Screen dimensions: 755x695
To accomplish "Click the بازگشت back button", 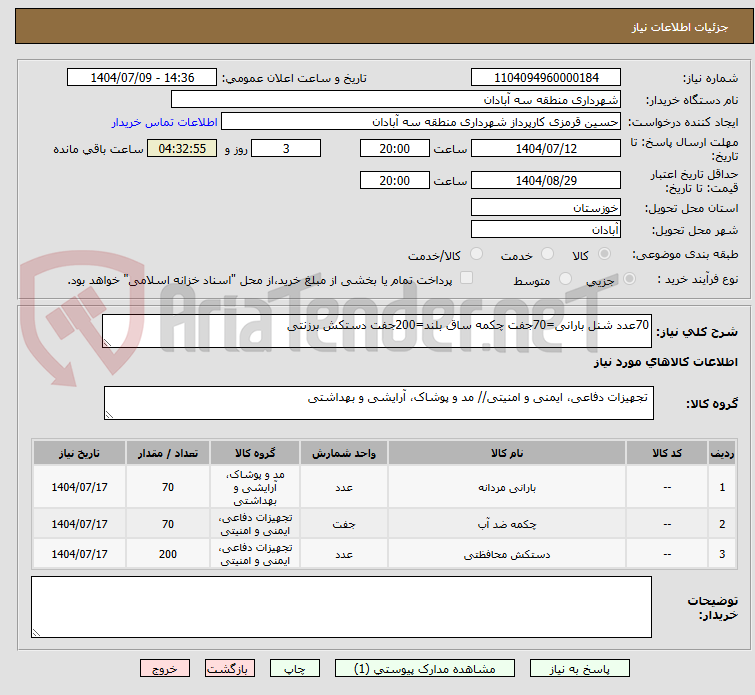I will (230, 668).
